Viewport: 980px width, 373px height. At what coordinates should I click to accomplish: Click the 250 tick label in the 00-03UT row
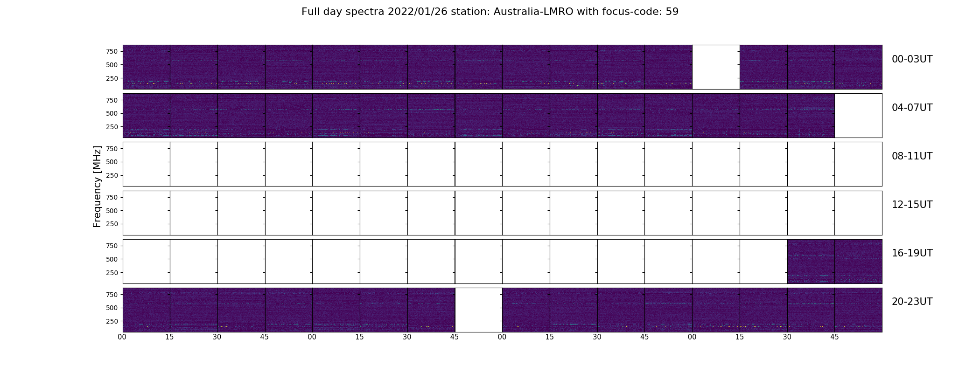tap(112, 78)
